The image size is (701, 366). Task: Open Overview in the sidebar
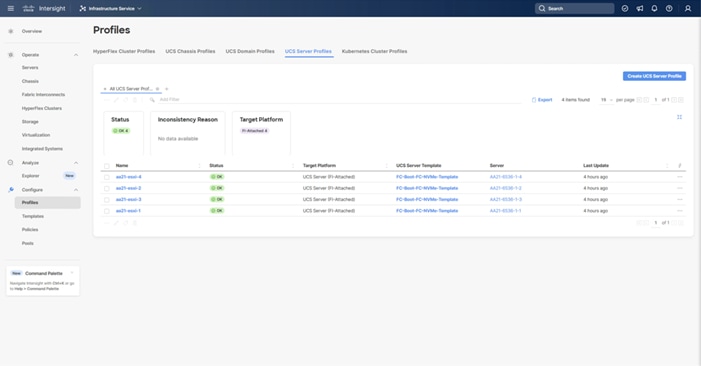(32, 31)
